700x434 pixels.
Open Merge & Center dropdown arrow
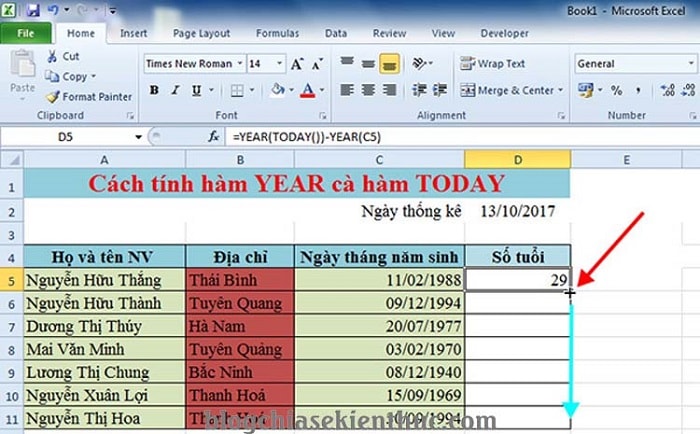560,90
